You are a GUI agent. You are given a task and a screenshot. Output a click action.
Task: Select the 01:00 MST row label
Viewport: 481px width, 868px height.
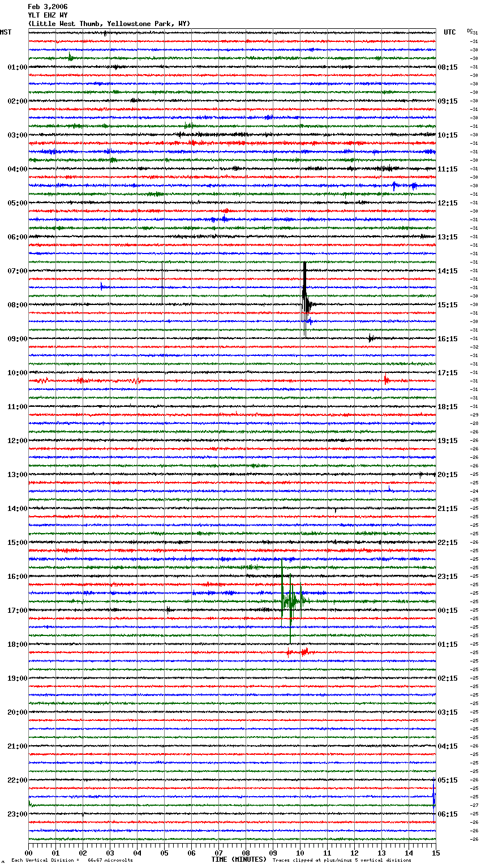click(x=18, y=67)
